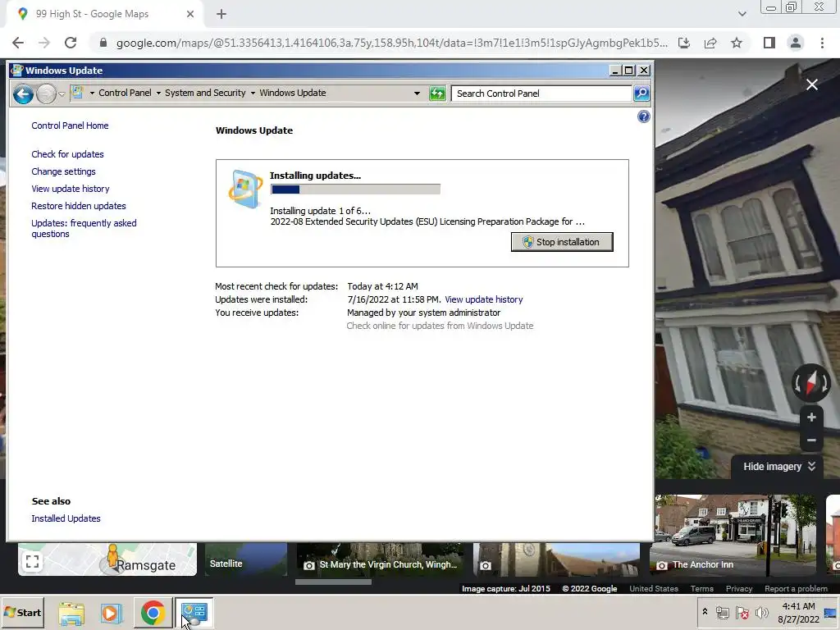Show hidden system tray icons
Viewport: 840px width, 630px height.
(x=705, y=611)
